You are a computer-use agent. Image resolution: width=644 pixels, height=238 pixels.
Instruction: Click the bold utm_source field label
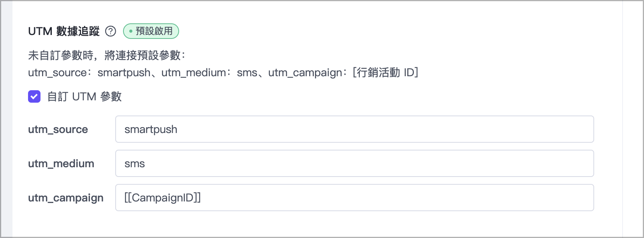(x=58, y=129)
